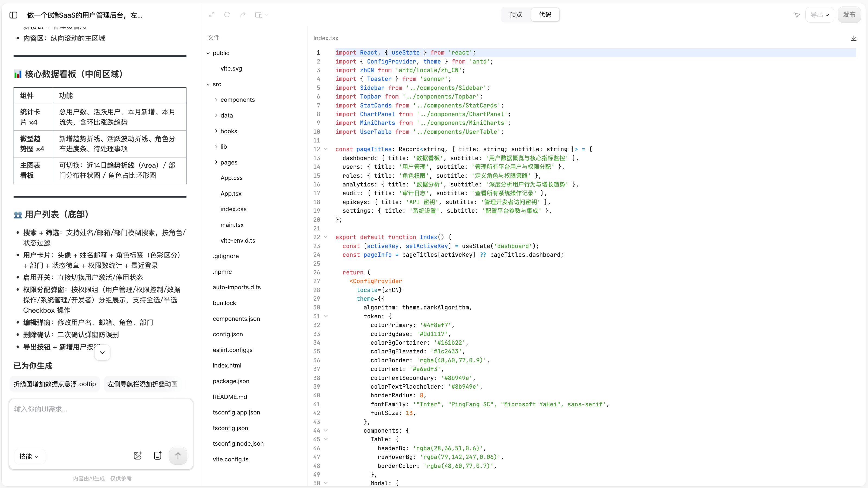Open .npmrc file

[x=222, y=272]
